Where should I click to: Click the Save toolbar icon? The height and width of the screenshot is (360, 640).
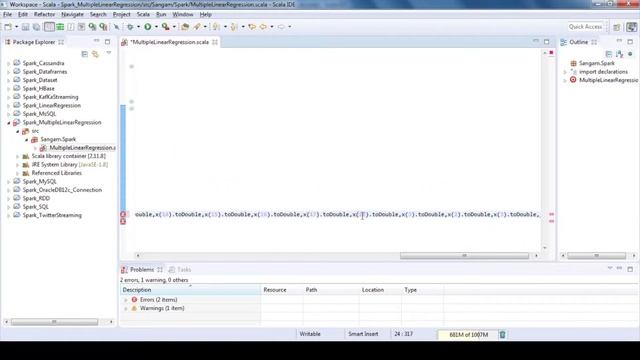click(x=25, y=27)
